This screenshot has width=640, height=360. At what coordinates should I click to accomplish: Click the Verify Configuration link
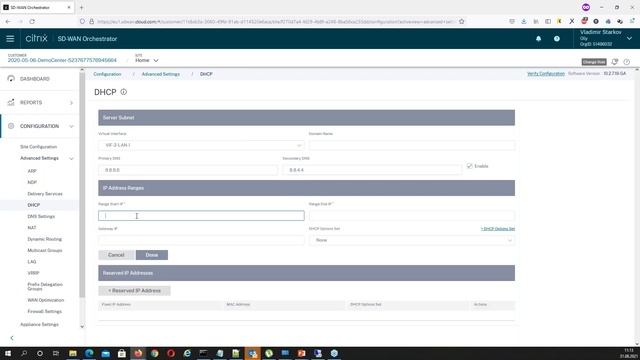[x=546, y=74]
